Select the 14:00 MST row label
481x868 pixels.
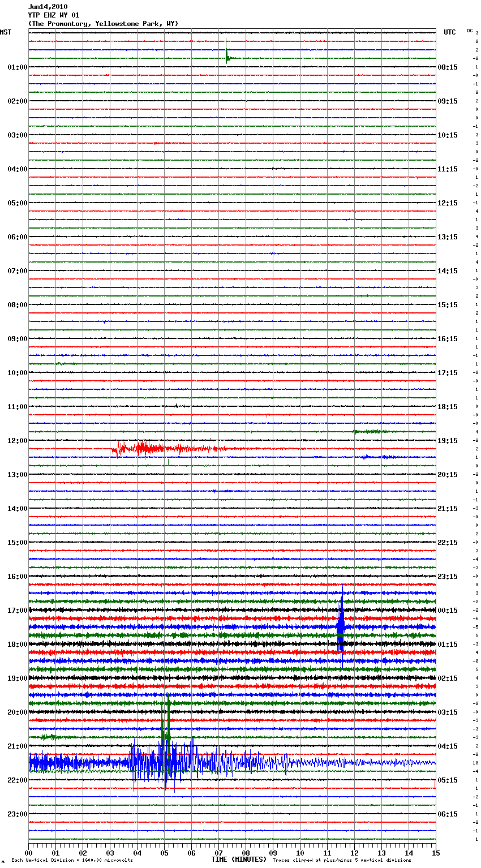(x=17, y=509)
